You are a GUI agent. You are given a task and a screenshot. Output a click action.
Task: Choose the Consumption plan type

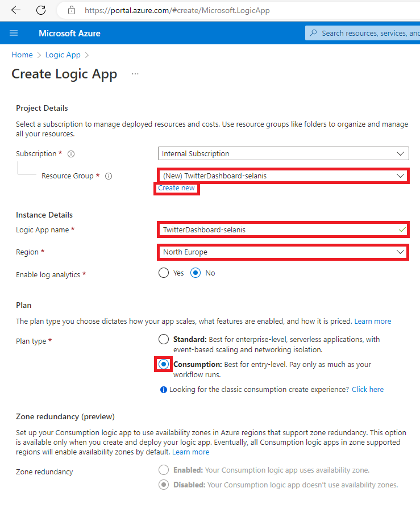pyautogui.click(x=164, y=364)
